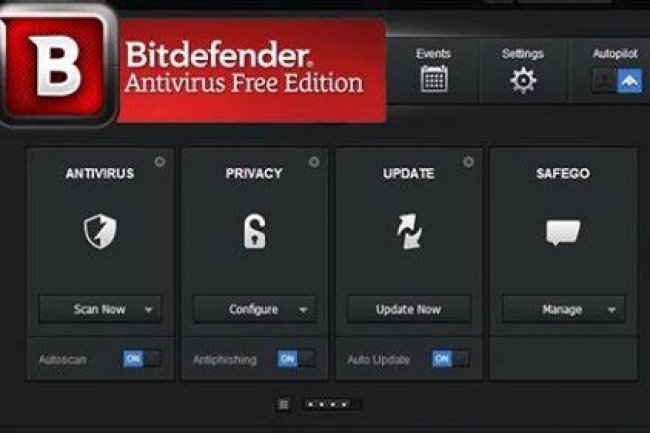
Task: Expand the Scan Now dropdown arrow
Action: click(x=148, y=310)
